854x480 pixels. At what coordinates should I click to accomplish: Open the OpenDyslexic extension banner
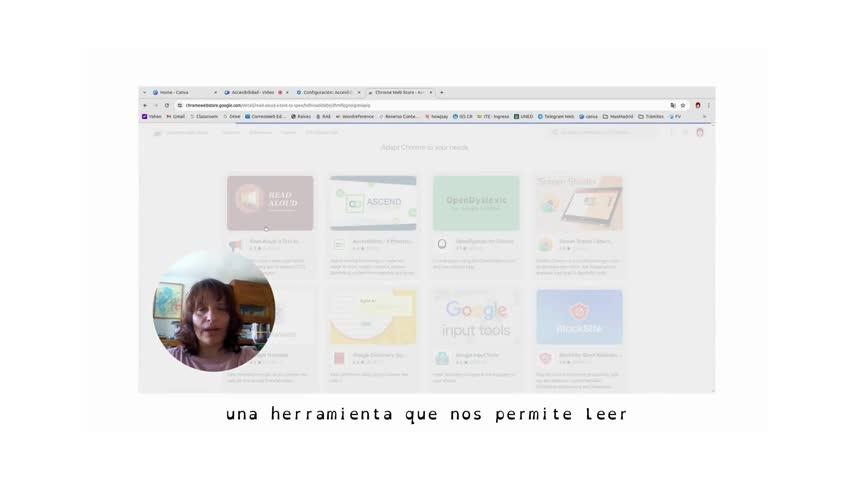(x=476, y=203)
